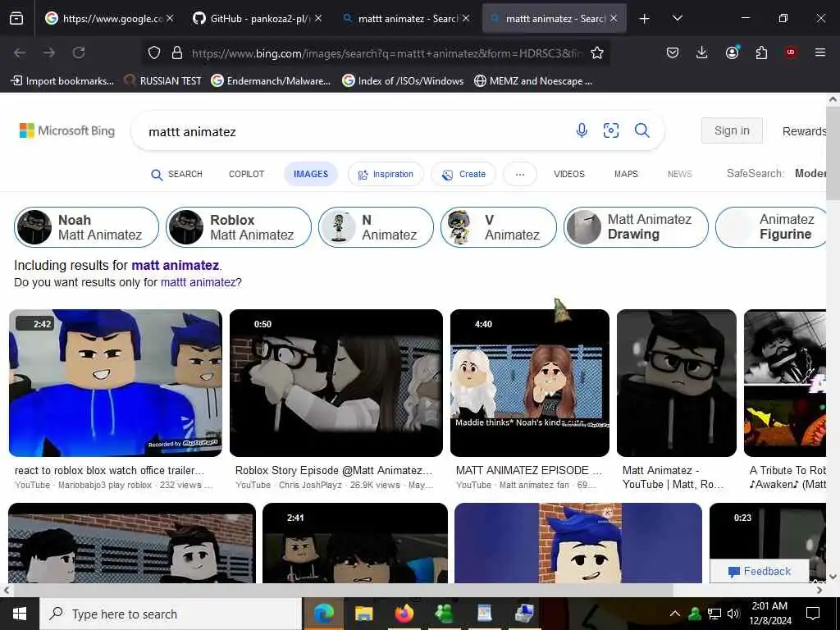Select Animatez Figurine suggestion chip
The image size is (840, 630).
coord(771,227)
